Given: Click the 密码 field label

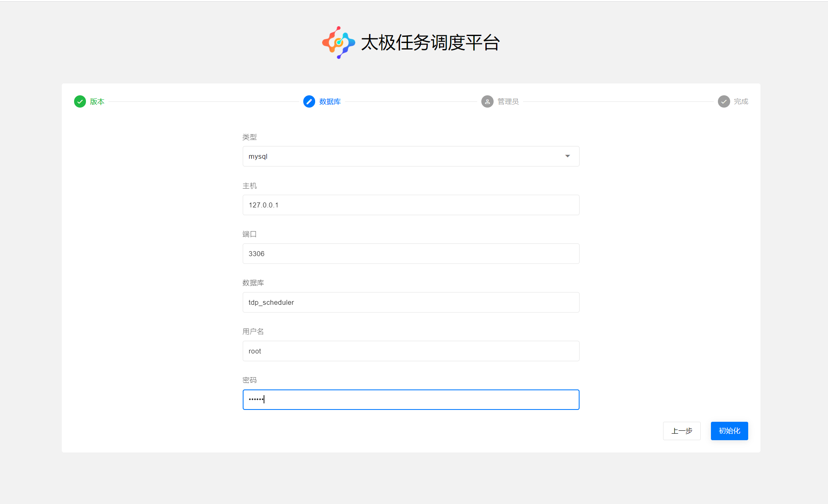Looking at the screenshot, I should point(250,380).
